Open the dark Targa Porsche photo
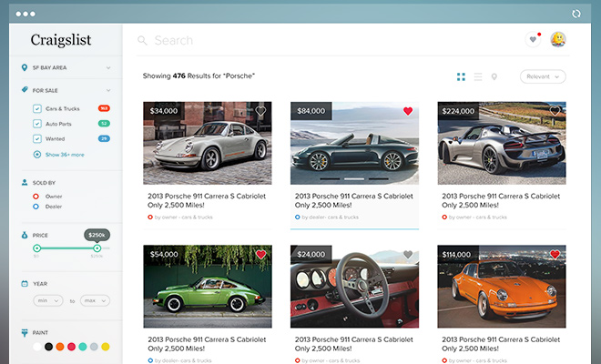The height and width of the screenshot is (364, 601). pyautogui.click(x=354, y=143)
